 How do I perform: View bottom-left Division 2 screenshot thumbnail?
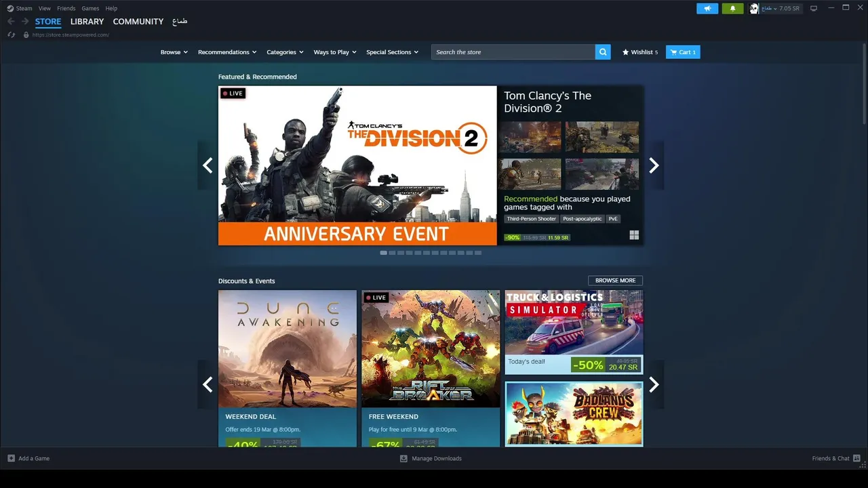(x=530, y=174)
